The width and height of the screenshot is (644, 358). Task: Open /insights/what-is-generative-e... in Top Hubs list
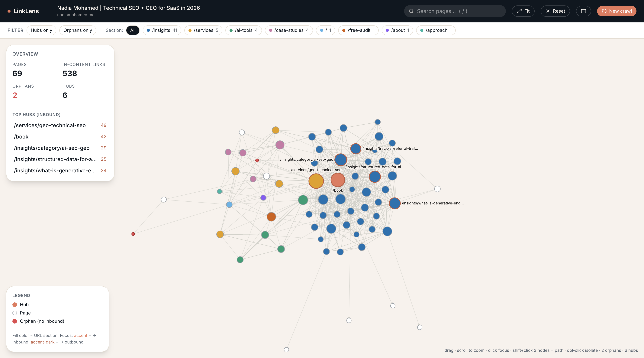tap(60, 170)
